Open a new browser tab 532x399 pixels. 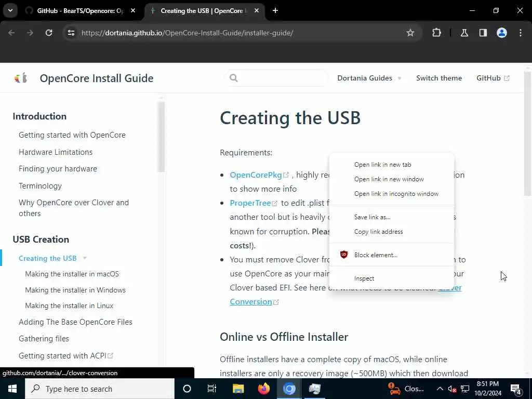(x=275, y=10)
